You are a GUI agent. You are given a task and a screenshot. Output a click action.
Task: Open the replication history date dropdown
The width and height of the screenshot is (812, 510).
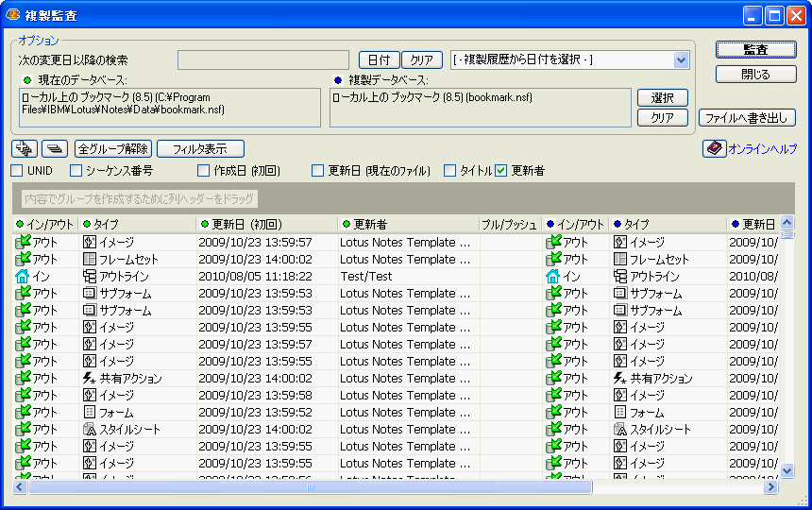coord(681,59)
